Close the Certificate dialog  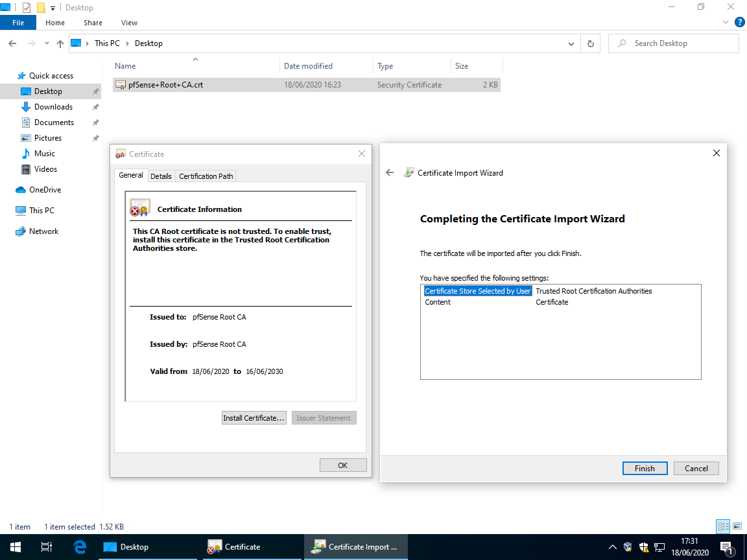click(x=362, y=154)
